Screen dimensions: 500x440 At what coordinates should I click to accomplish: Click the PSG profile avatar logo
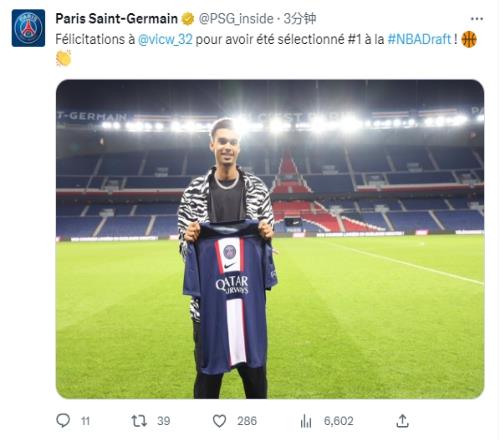[x=28, y=28]
